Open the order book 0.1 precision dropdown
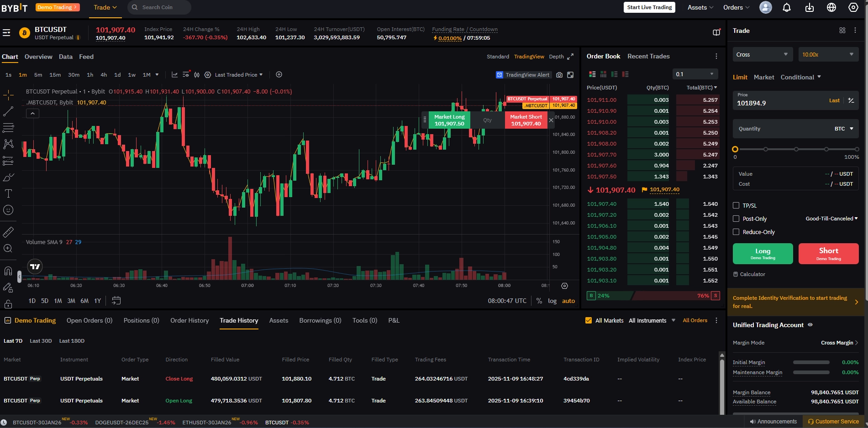 (x=695, y=74)
